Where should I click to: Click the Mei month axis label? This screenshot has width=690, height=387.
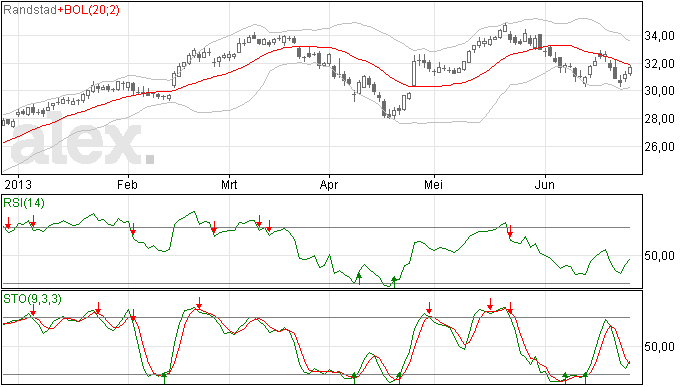pyautogui.click(x=433, y=184)
